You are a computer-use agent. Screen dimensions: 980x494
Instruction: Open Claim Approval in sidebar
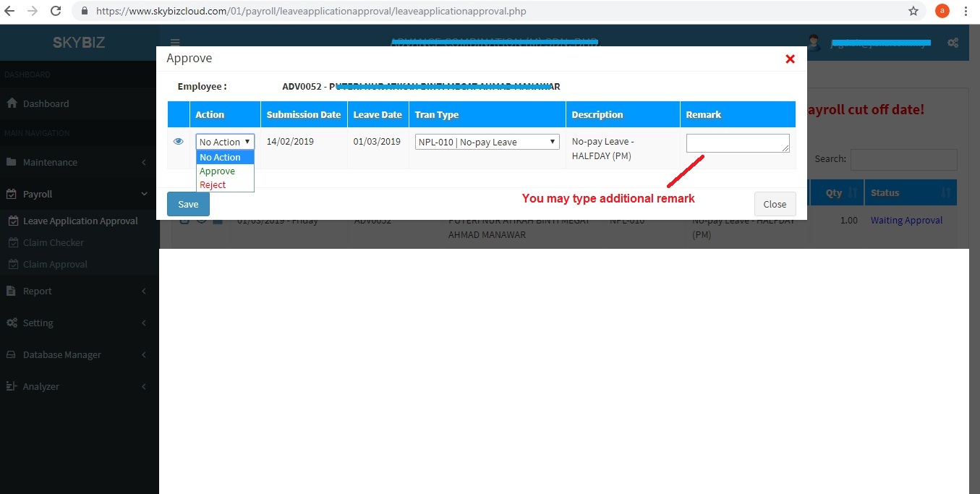55,264
